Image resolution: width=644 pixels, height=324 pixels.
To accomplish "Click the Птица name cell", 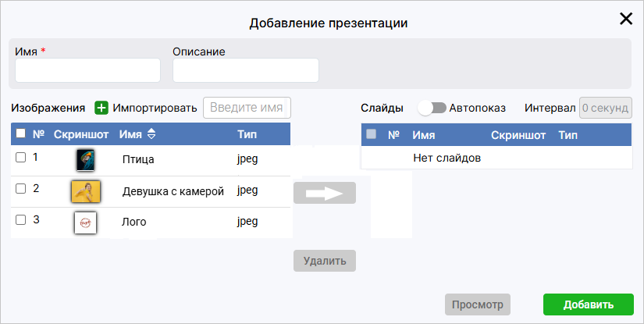I will (138, 159).
